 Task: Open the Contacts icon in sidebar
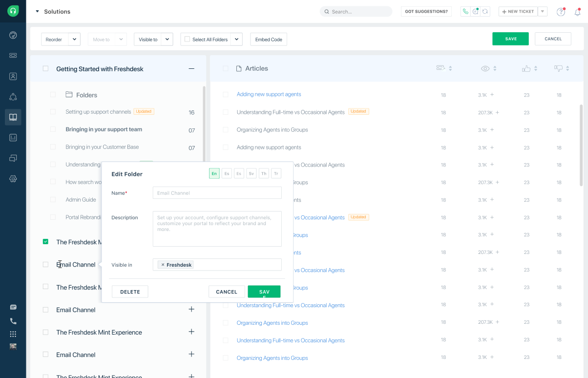[13, 76]
